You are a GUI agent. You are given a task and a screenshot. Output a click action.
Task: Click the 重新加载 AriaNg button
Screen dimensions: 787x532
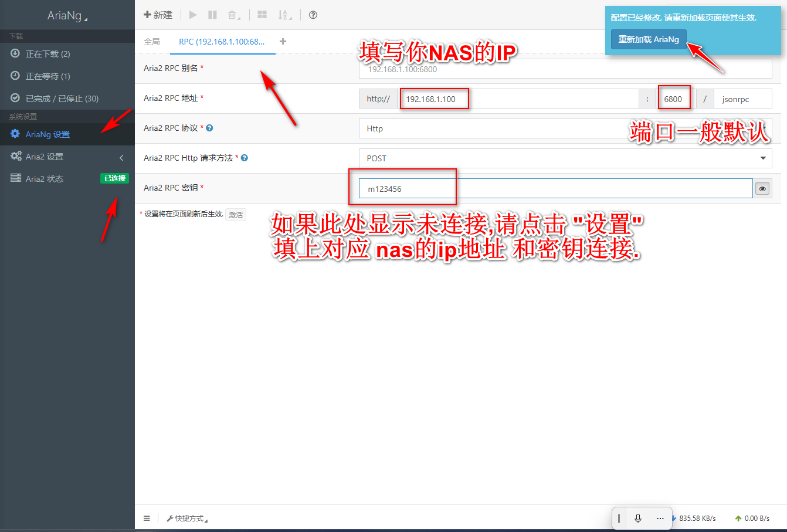click(649, 39)
